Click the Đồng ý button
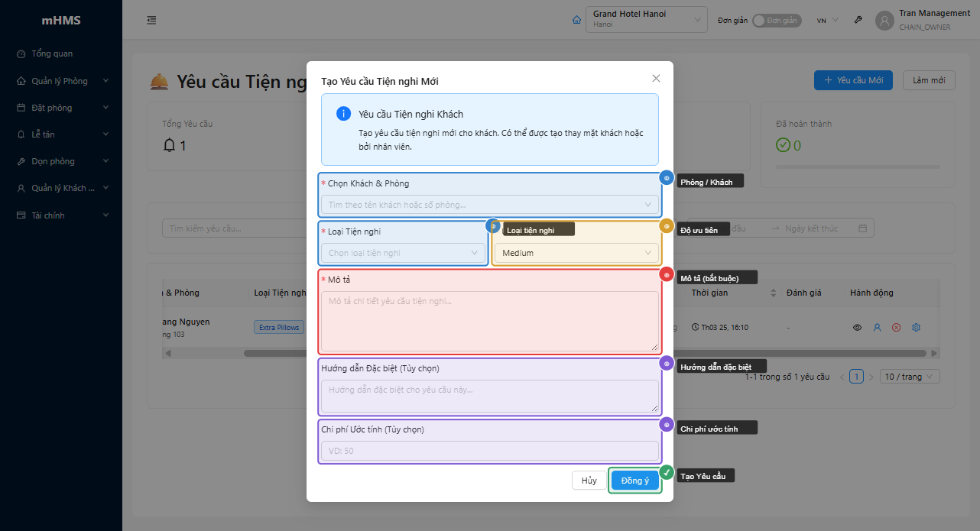980x531 pixels. pos(634,481)
